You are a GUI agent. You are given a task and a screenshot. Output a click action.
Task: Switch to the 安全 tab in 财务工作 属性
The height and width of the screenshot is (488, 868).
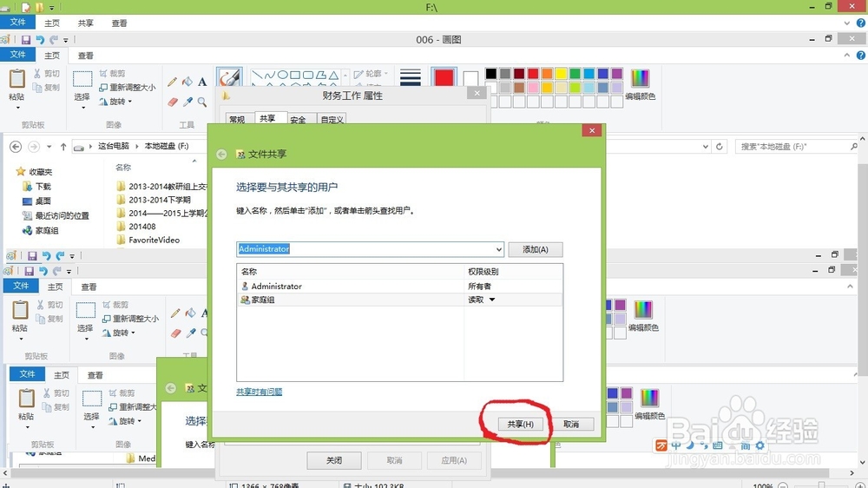299,119
